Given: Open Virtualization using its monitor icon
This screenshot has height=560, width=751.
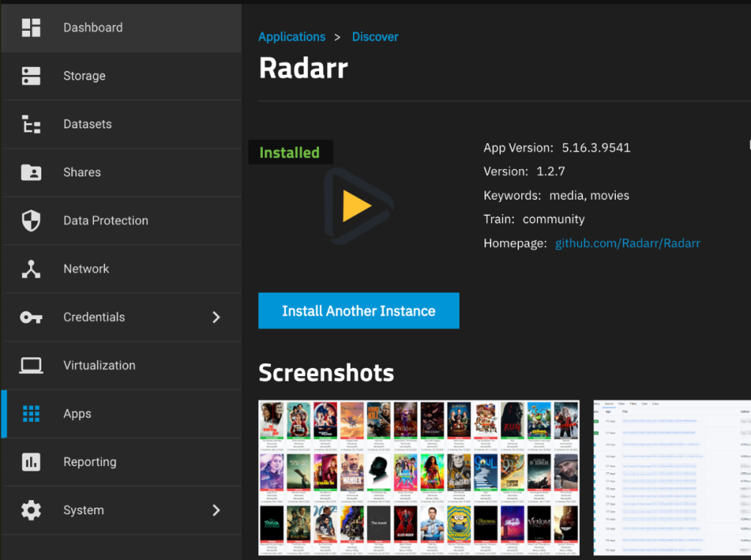Looking at the screenshot, I should (x=31, y=365).
